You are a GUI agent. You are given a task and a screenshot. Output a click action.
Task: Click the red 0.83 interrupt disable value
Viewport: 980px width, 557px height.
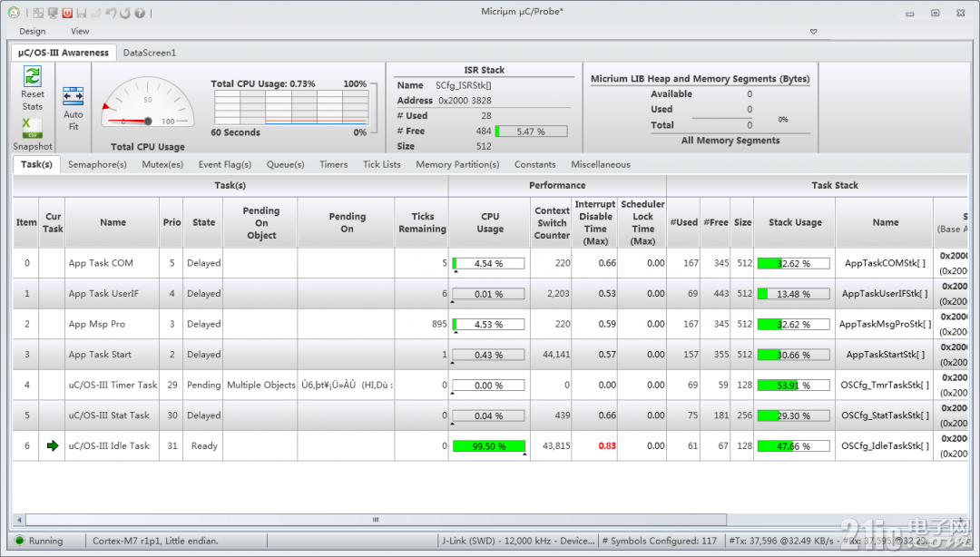(607, 445)
